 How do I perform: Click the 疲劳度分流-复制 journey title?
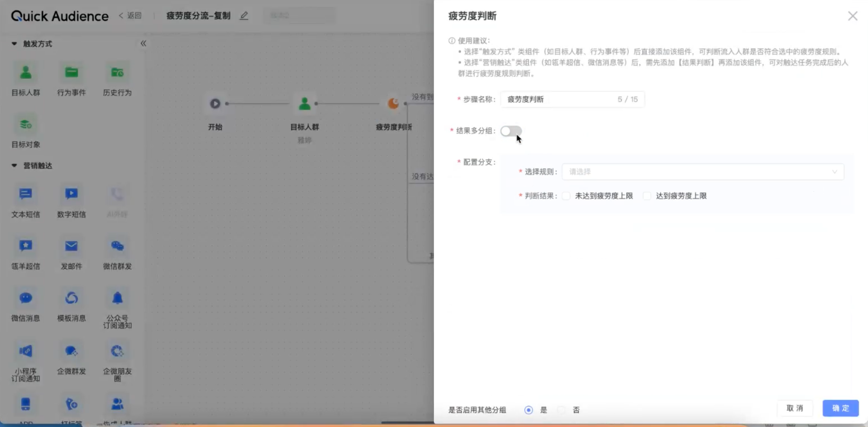pyautogui.click(x=198, y=16)
